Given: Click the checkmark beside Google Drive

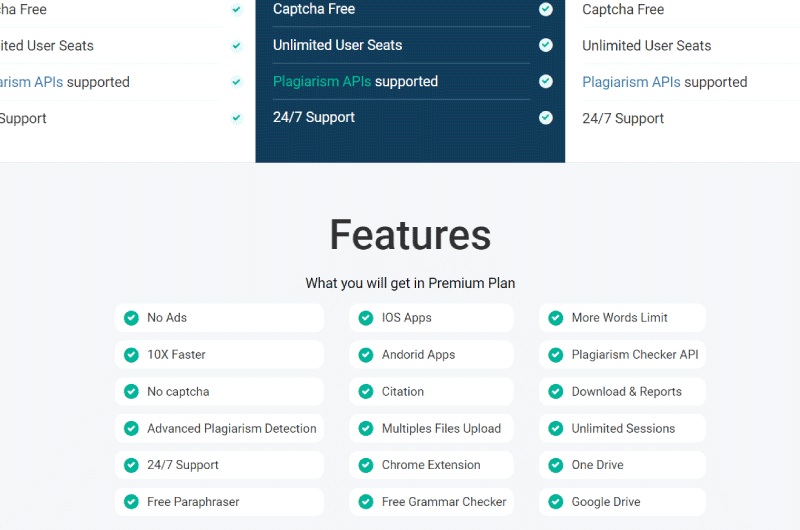Looking at the screenshot, I should 556,502.
